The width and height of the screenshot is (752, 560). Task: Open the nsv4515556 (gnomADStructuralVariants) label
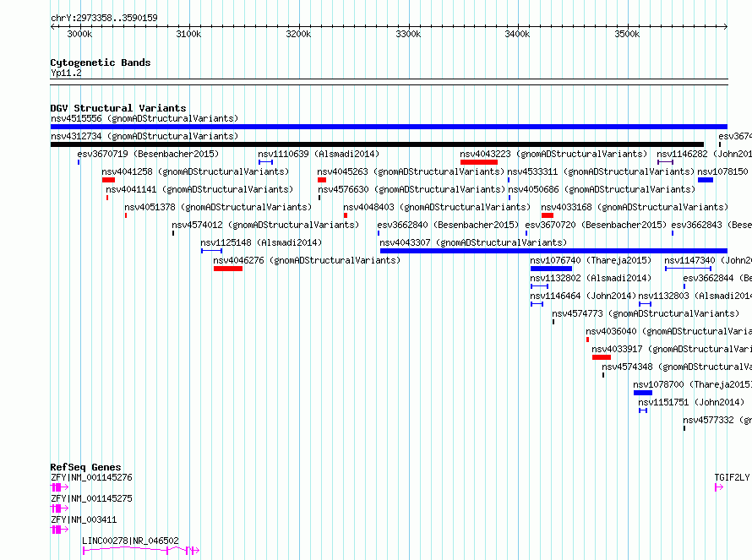tap(144, 118)
